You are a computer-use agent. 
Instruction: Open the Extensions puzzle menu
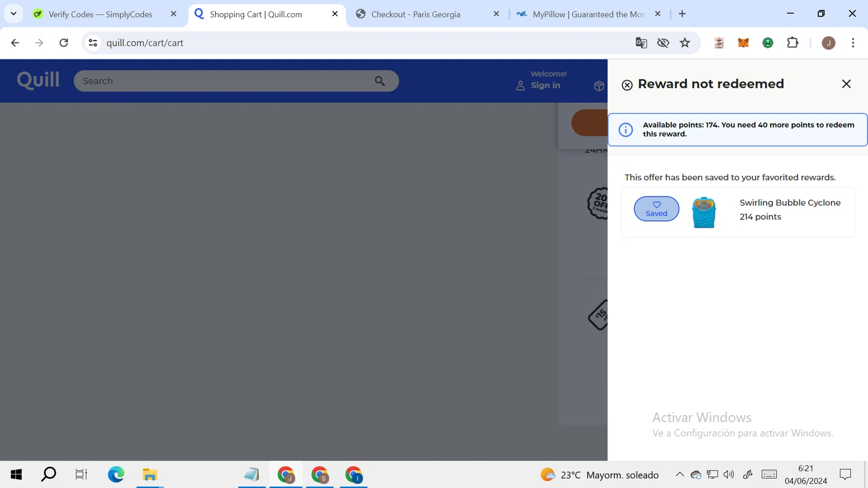793,43
